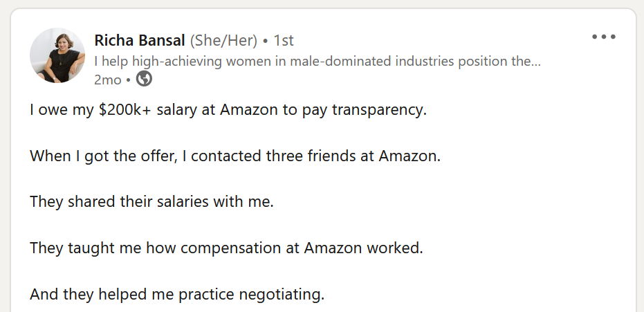Click the truncated ellipsis ending the headline
This screenshot has width=644, height=312.
[x=535, y=61]
